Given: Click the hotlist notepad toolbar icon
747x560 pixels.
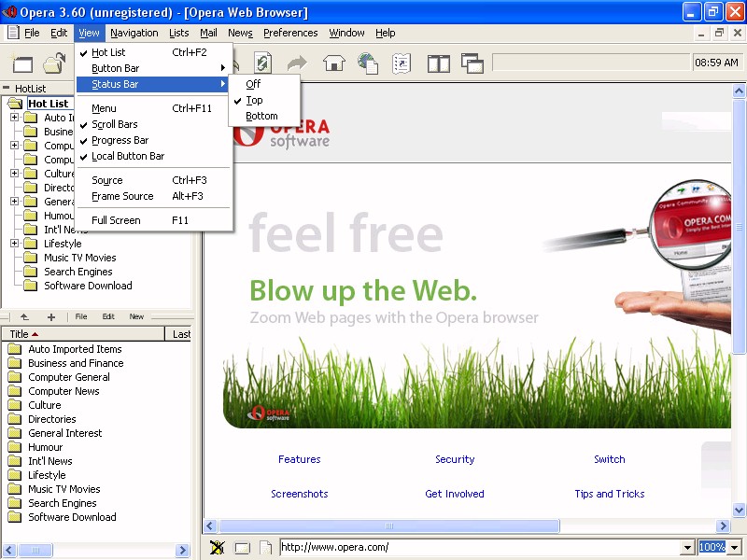Looking at the screenshot, I should point(402,63).
